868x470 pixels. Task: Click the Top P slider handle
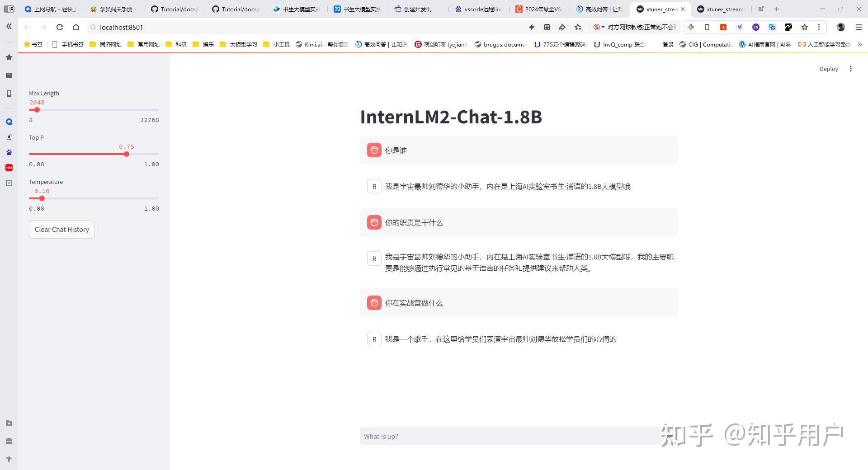click(x=127, y=154)
